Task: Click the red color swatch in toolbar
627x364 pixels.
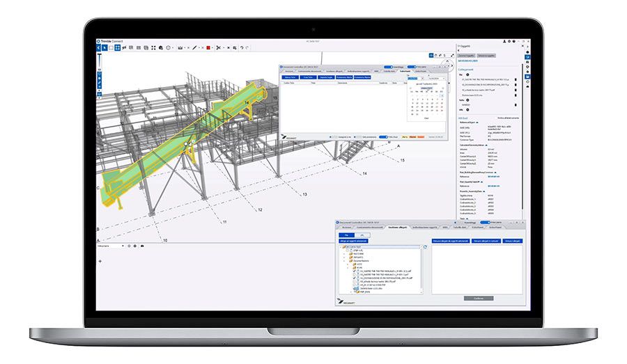Action: pyautogui.click(x=208, y=47)
